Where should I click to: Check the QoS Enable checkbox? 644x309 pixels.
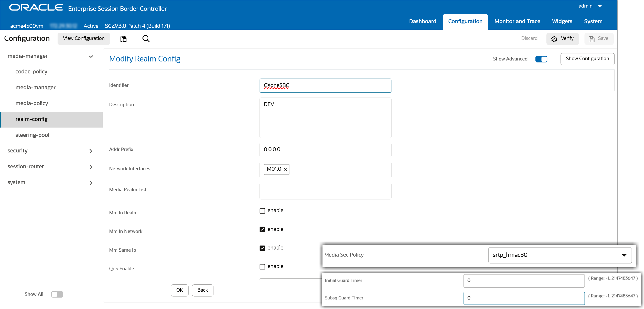point(262,267)
